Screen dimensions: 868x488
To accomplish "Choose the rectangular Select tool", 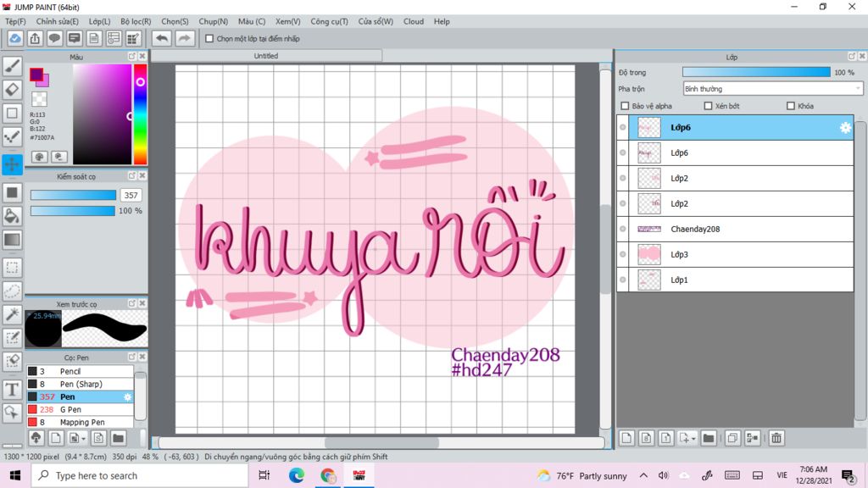I will [x=12, y=267].
